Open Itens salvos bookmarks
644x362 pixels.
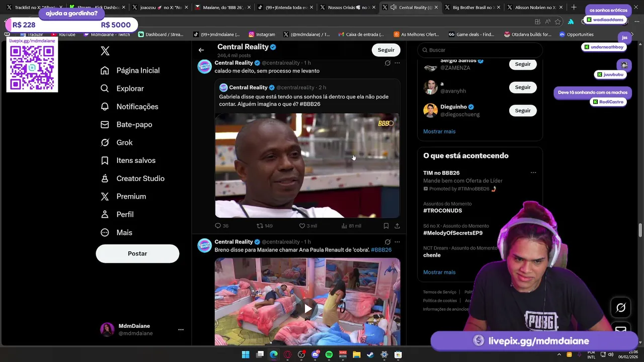pyautogui.click(x=128, y=160)
